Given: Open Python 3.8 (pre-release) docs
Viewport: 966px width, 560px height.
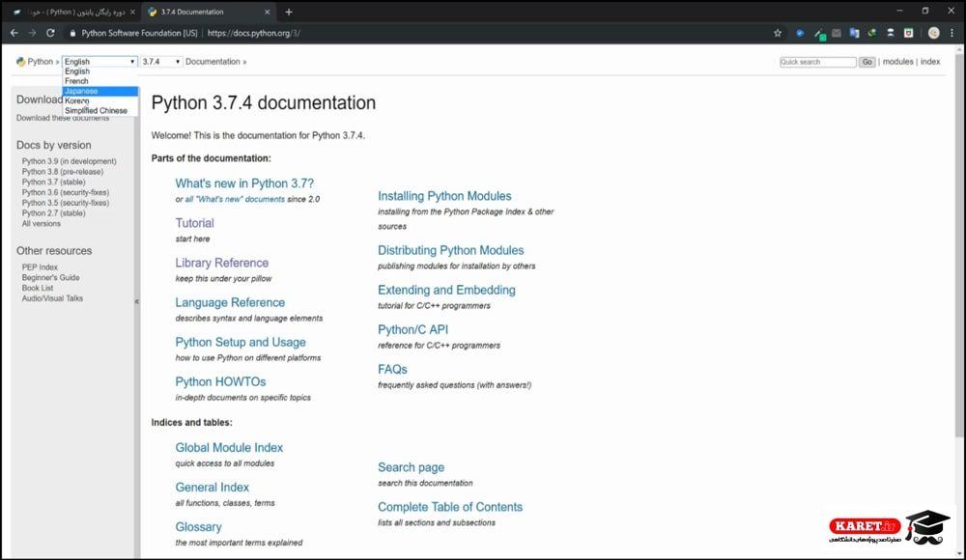Looking at the screenshot, I should 62,172.
